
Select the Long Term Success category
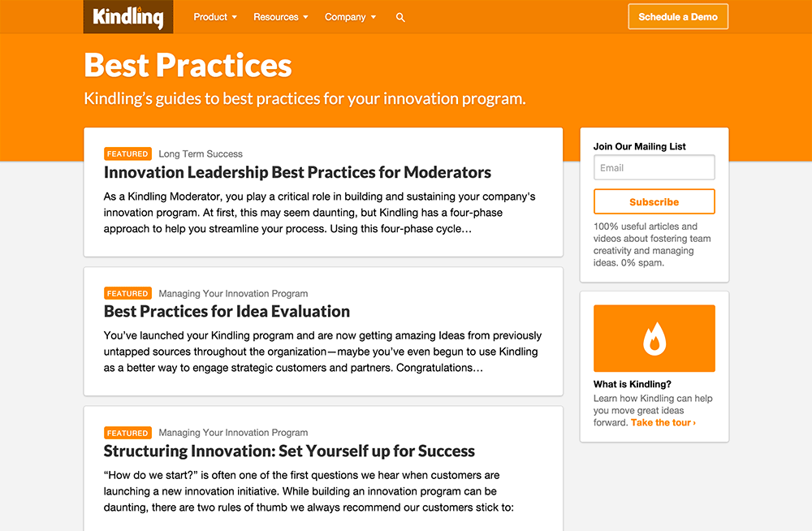tap(201, 154)
